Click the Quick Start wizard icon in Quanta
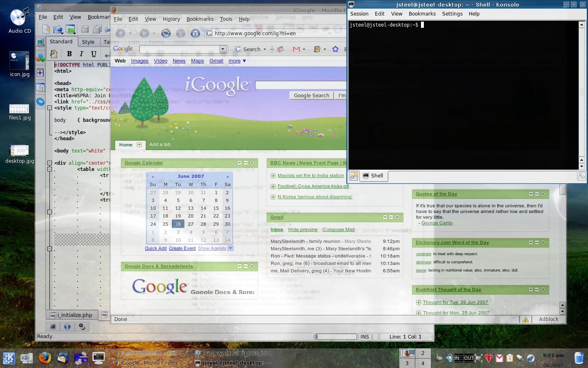This screenshot has height=368, width=588. coord(53,54)
